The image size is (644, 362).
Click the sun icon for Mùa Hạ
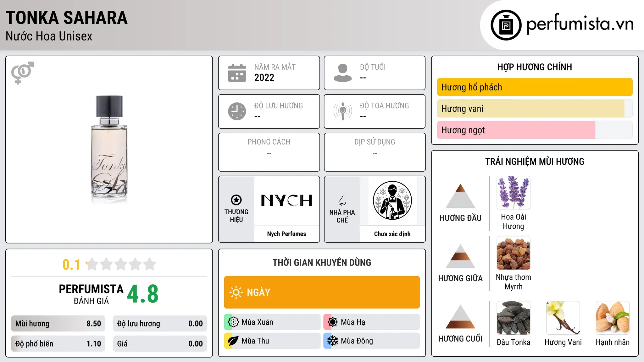point(333,322)
